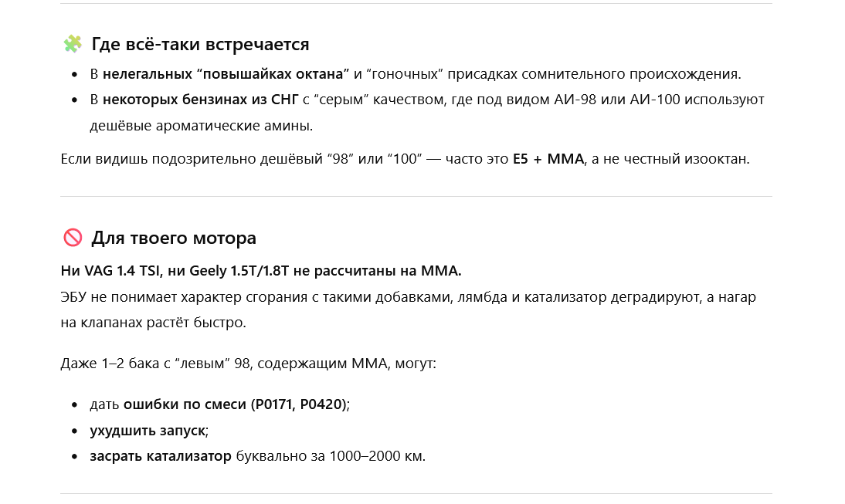The height and width of the screenshot is (504, 845).
Task: Click the puzzle piece emoji icon
Action: 73,44
